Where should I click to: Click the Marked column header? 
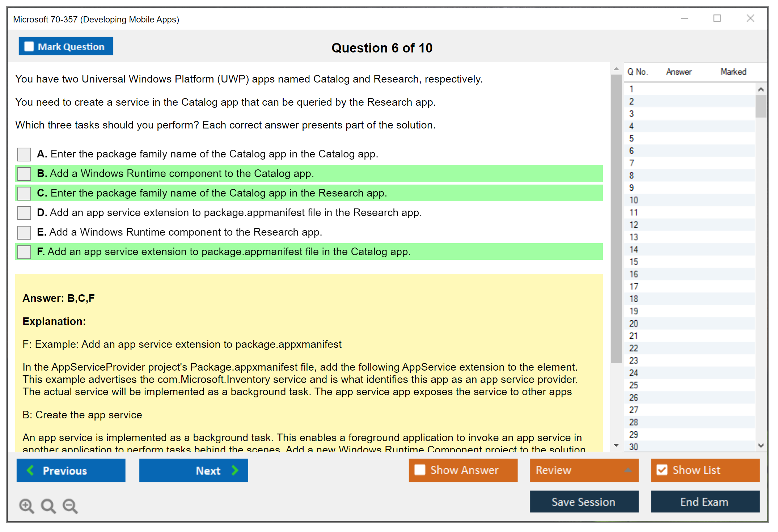coord(733,72)
